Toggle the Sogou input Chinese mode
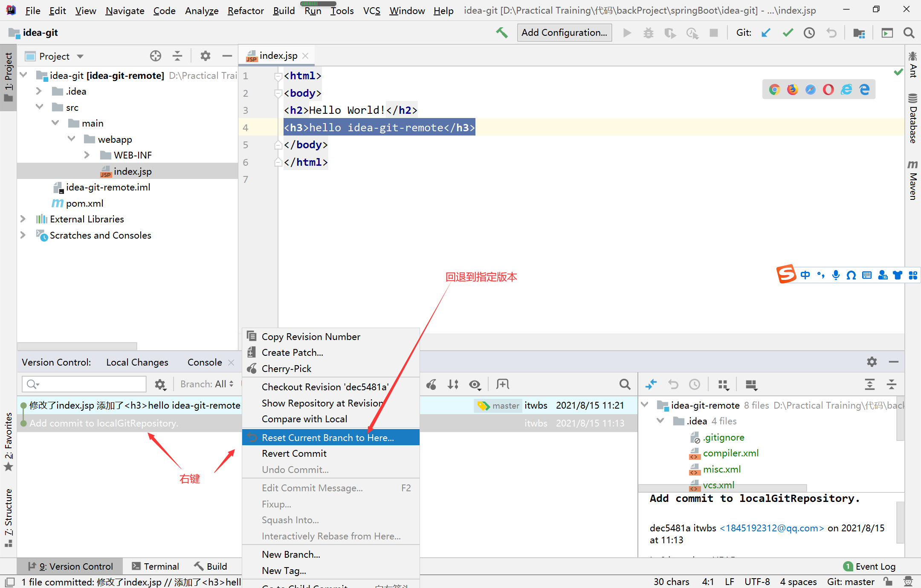The image size is (921, 588). (805, 275)
